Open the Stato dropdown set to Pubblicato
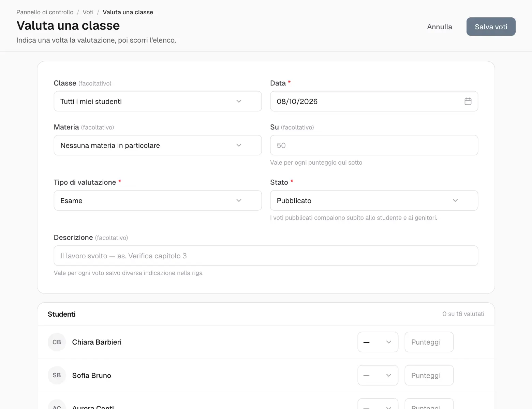 374,200
